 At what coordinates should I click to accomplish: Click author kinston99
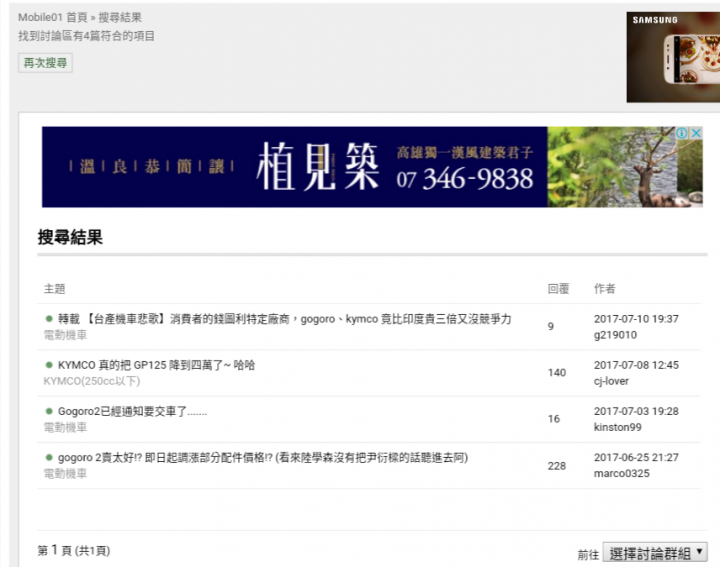point(618,427)
